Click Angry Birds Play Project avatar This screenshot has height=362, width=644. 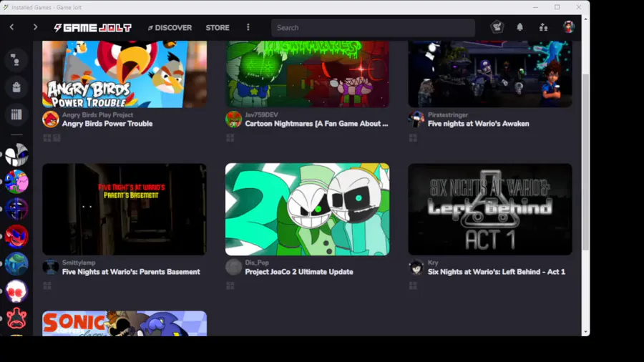coord(51,119)
